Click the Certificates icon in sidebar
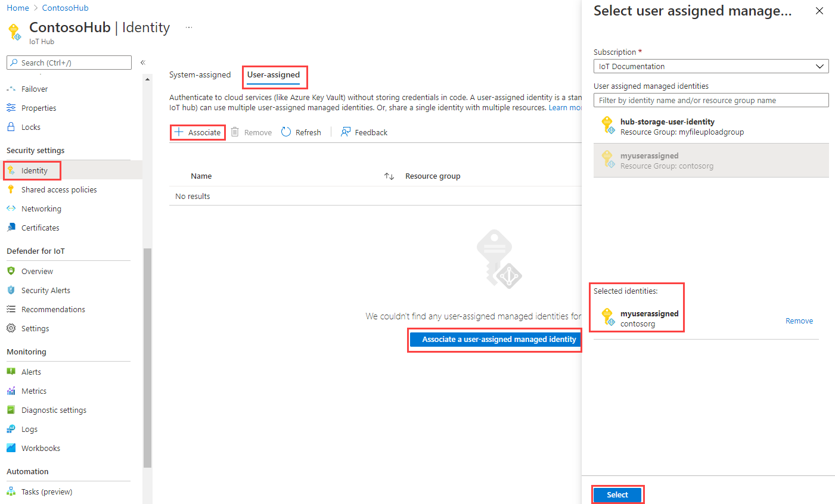The height and width of the screenshot is (504, 835). pos(11,228)
